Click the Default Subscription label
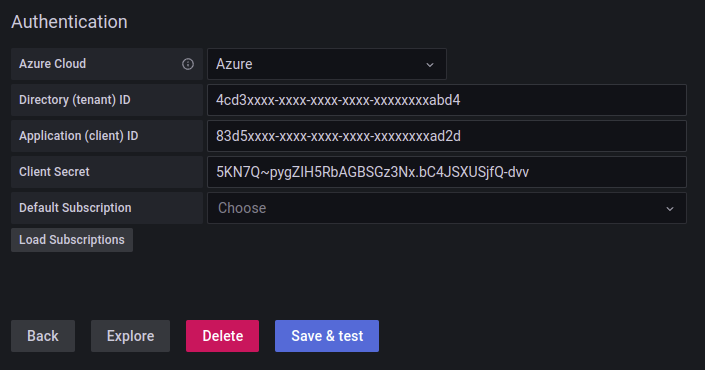Screen dimensions: 705x370 [75, 208]
